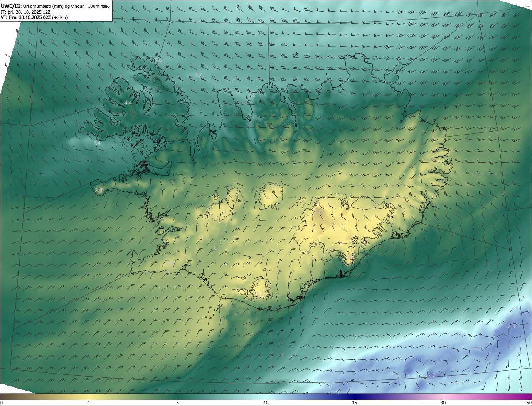Click the 12.3 precipitation value on the map
This screenshot has width=532, height=406.
pos(510,327)
